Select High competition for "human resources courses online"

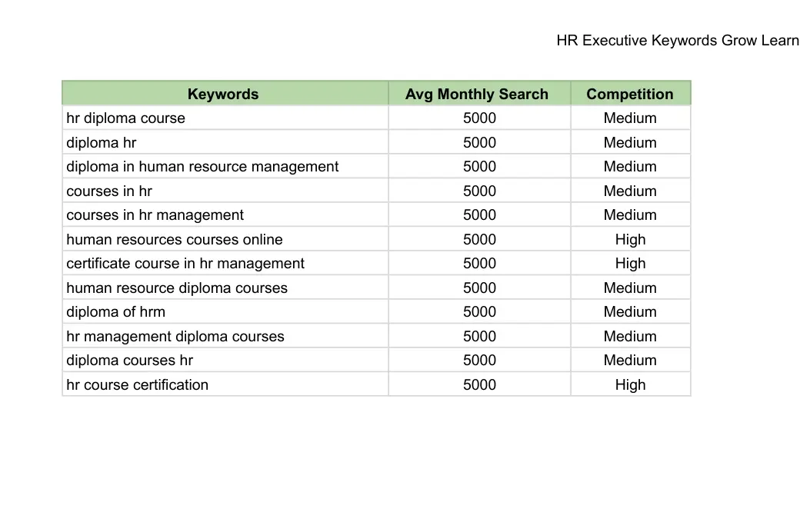click(630, 240)
